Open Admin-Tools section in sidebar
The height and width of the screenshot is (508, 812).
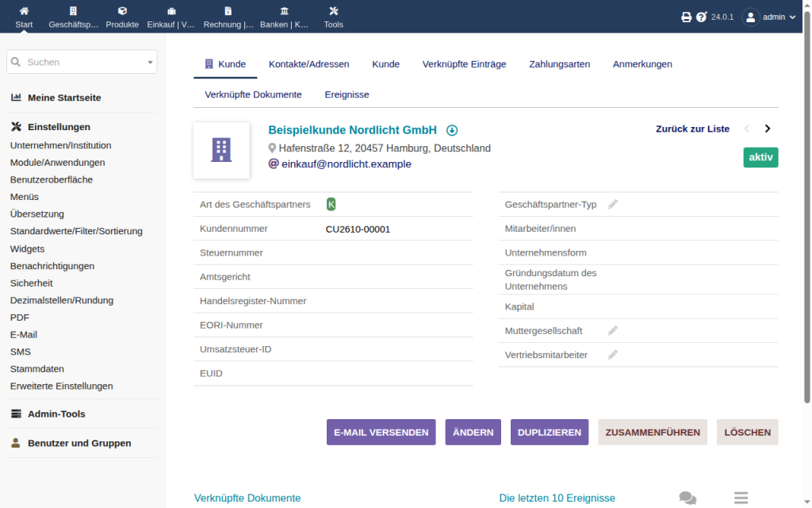pyautogui.click(x=56, y=414)
